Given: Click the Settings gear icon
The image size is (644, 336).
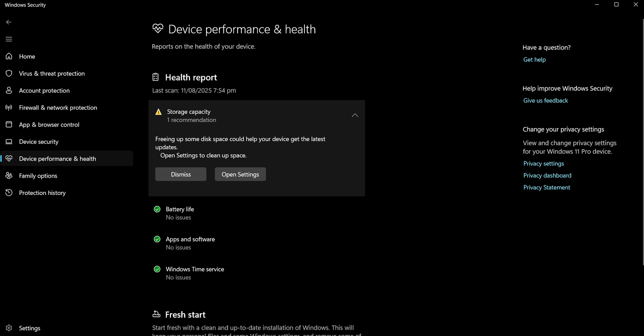Looking at the screenshot, I should [9, 328].
